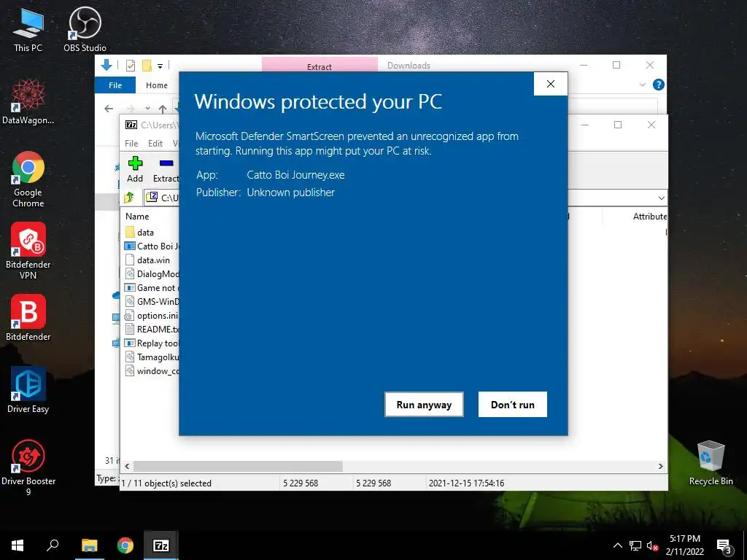Open notification center icon

pos(724,546)
